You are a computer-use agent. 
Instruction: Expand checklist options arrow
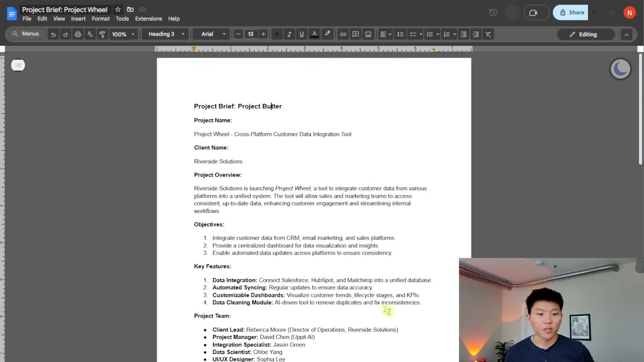coord(421,34)
